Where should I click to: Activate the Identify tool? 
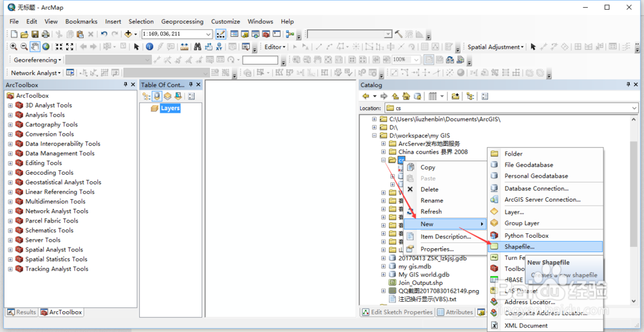(x=149, y=47)
